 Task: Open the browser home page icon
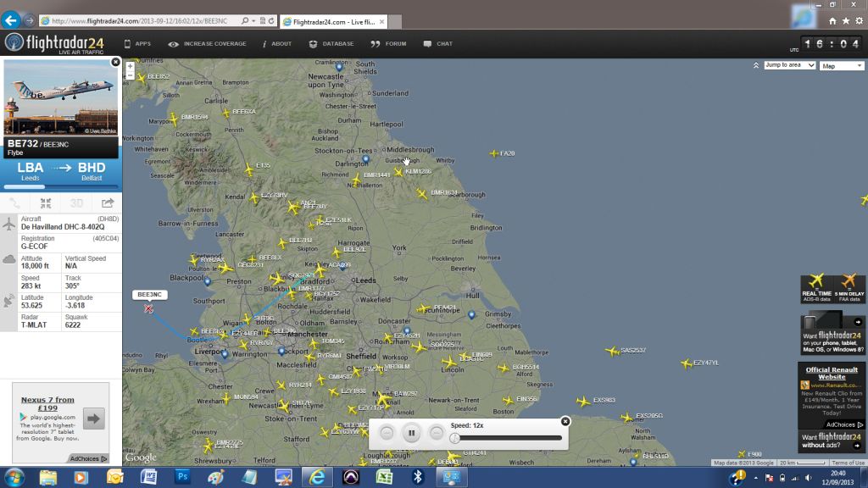pos(832,21)
